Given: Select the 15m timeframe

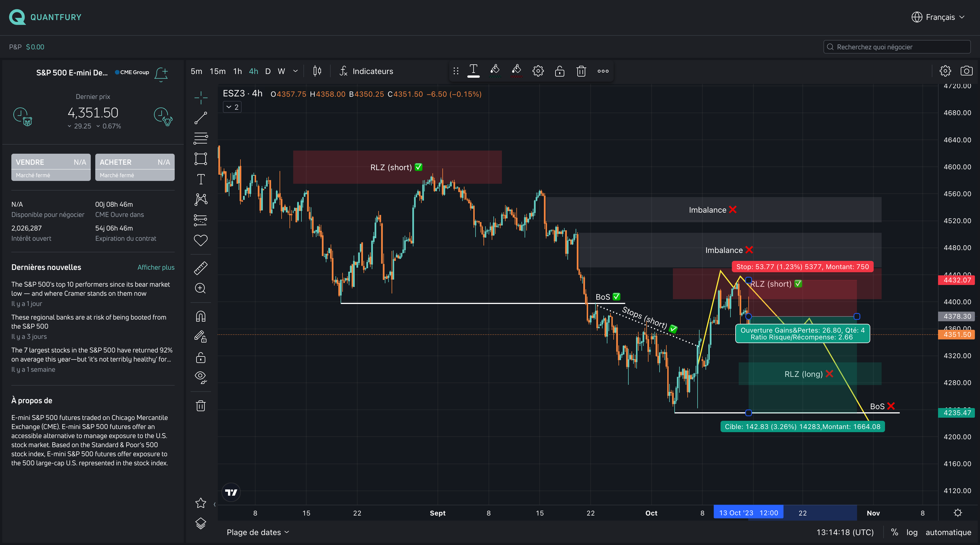Looking at the screenshot, I should tap(217, 71).
